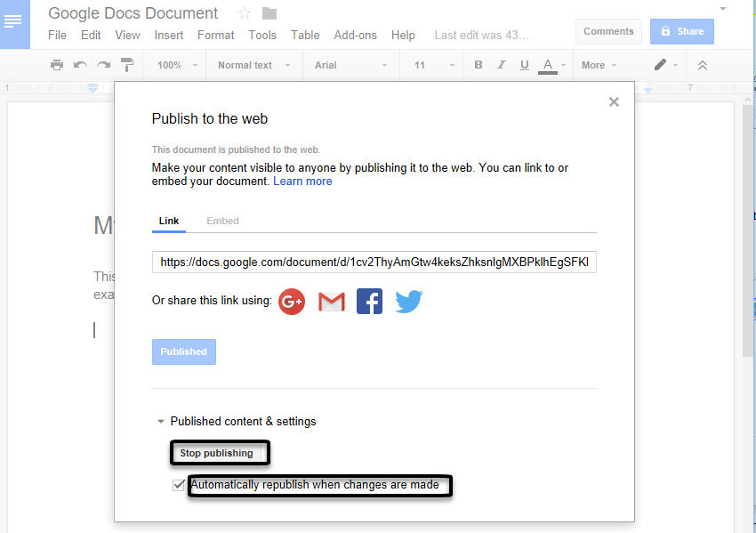Select the document share URL field

click(374, 262)
